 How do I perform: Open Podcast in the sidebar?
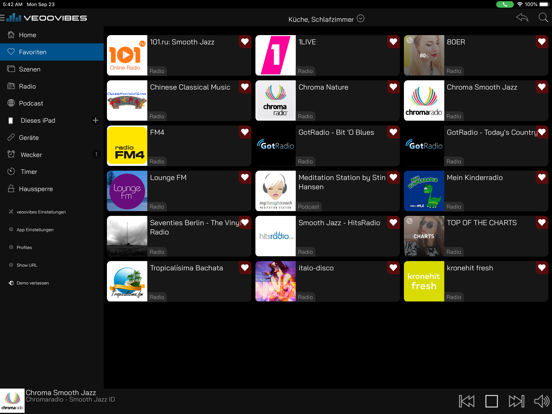[52, 103]
